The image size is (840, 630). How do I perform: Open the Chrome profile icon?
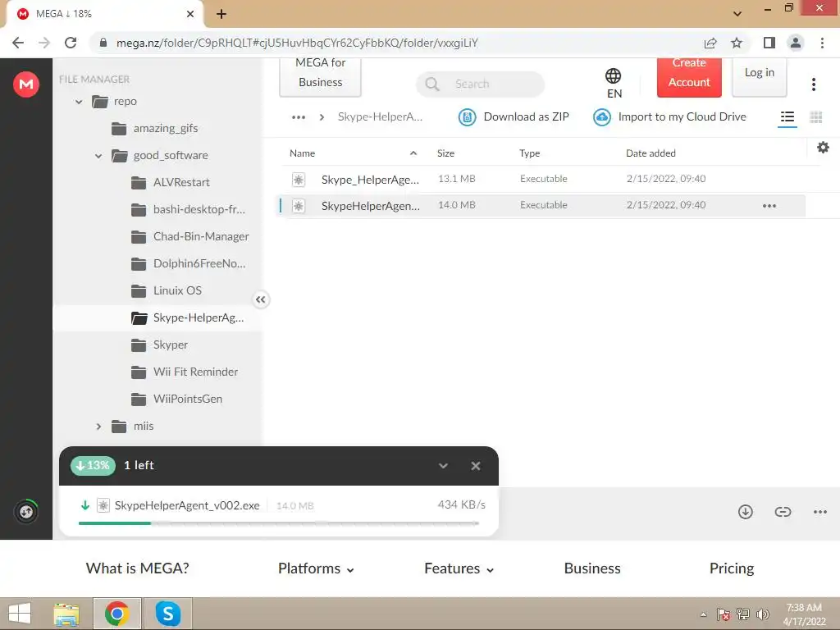(796, 43)
